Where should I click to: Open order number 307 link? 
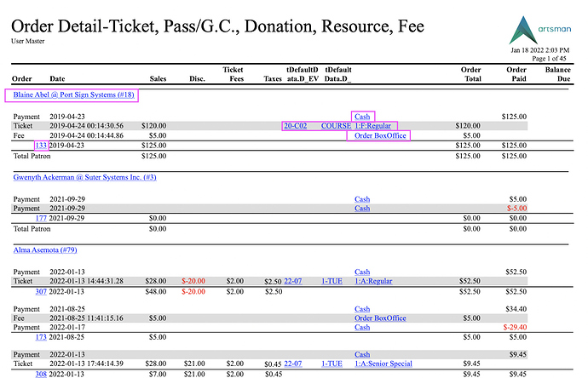(x=41, y=291)
